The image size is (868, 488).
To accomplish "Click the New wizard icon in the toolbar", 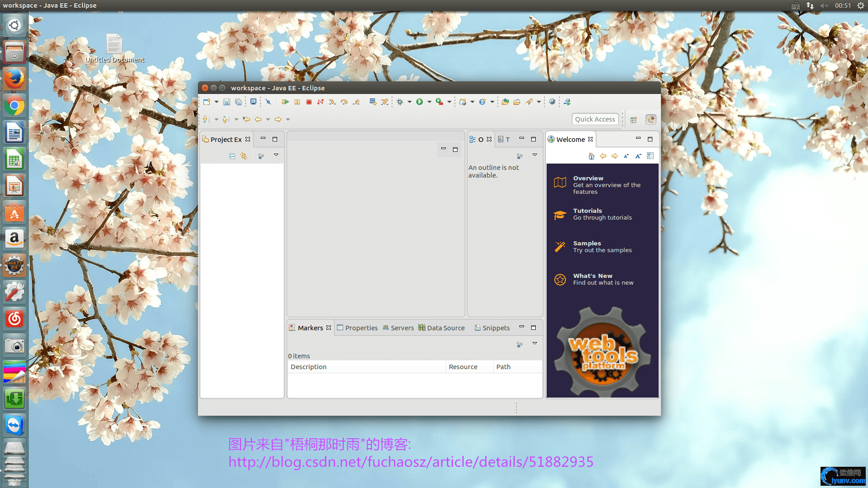I will pyautogui.click(x=207, y=102).
